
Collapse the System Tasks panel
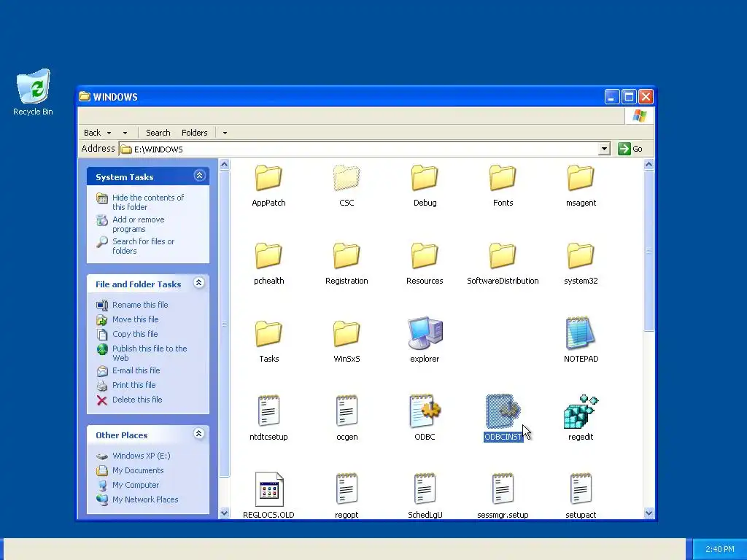tap(199, 176)
